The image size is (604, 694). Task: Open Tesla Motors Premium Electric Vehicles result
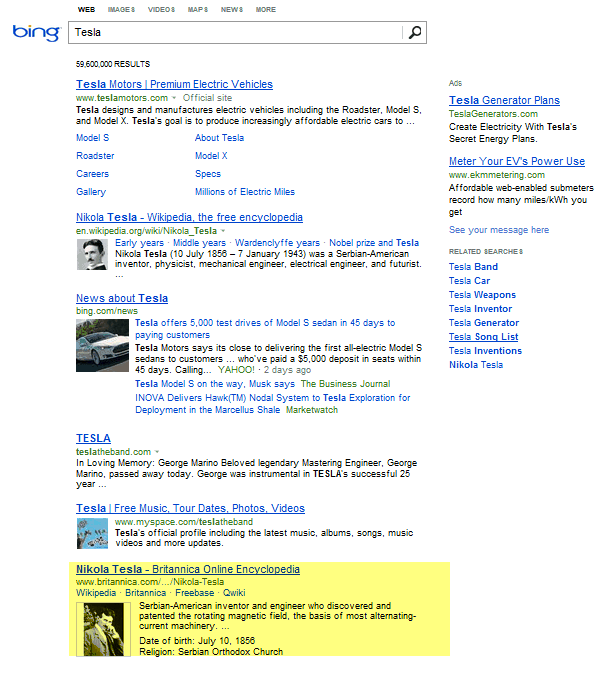coord(174,84)
